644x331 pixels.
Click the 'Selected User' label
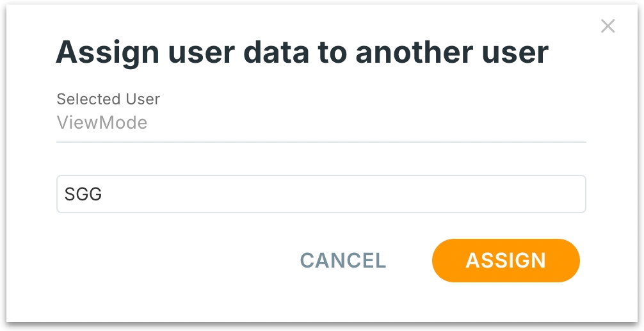click(x=108, y=99)
